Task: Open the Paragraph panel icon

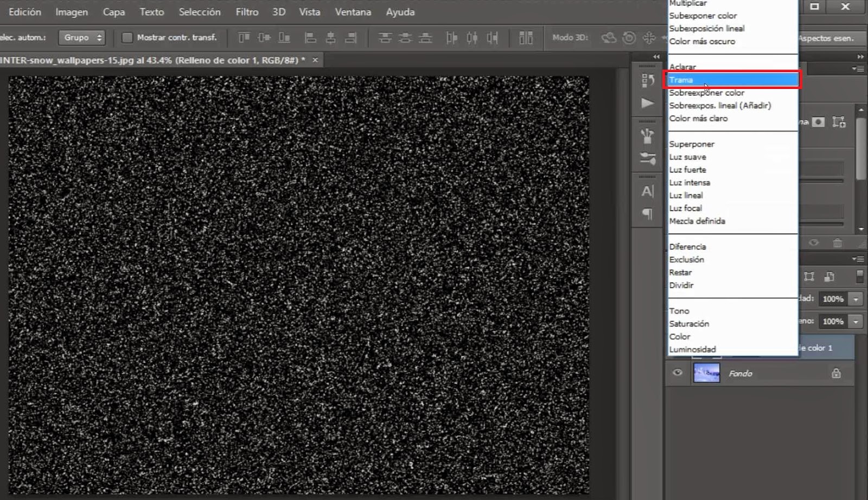Action: (x=647, y=213)
